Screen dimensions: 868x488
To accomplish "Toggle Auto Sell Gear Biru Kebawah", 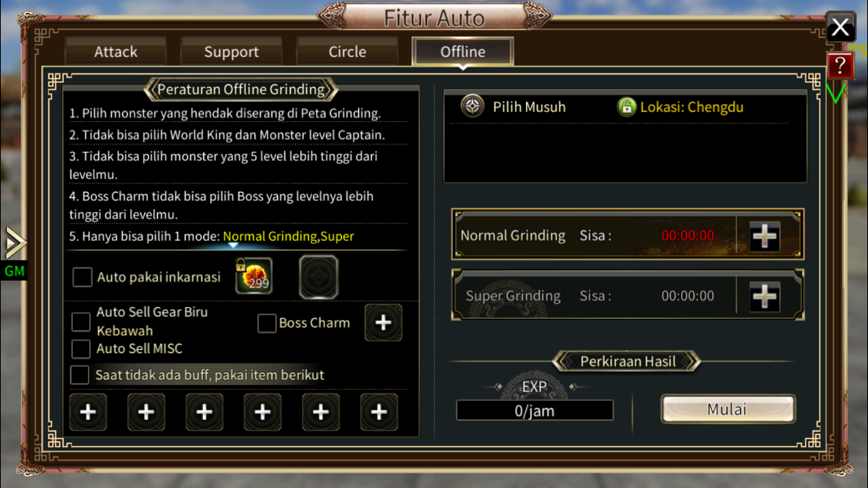I will 81,321.
